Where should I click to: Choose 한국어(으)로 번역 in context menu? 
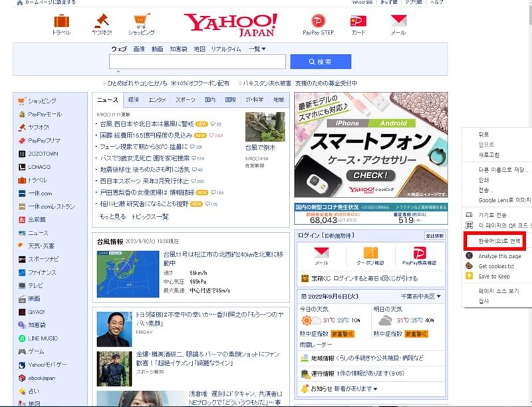[499, 241]
